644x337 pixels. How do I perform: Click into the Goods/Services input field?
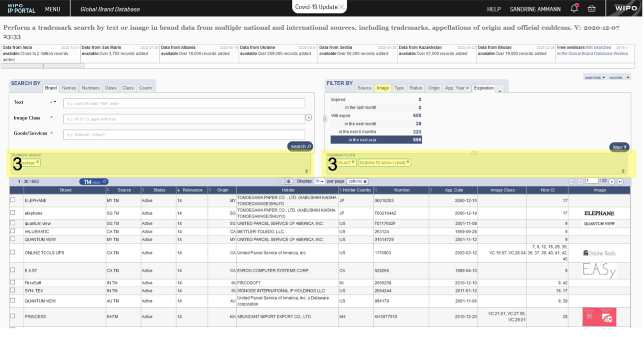click(184, 134)
